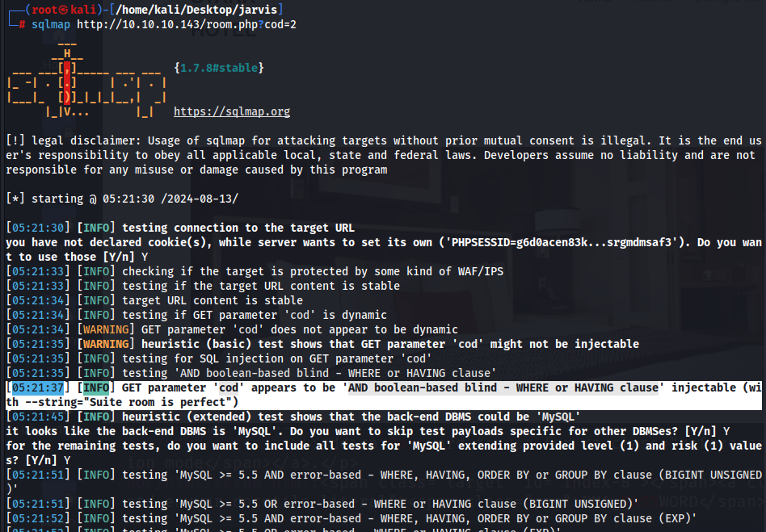
Task: Click the 05:21:45 timestamp
Action: [38, 417]
